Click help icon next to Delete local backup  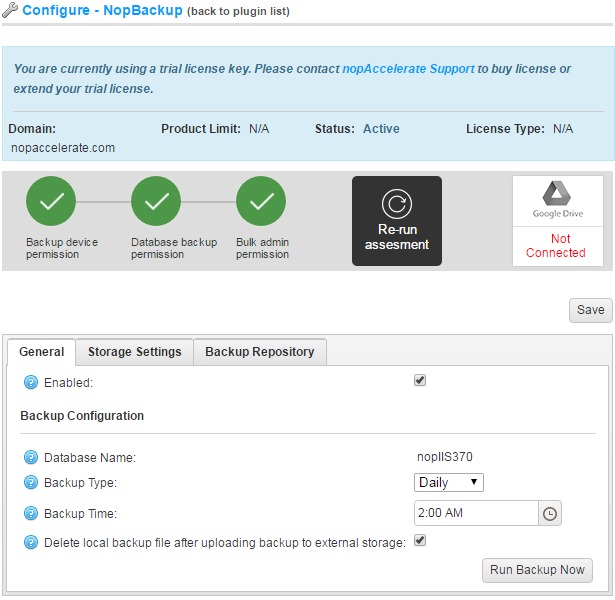[31, 542]
